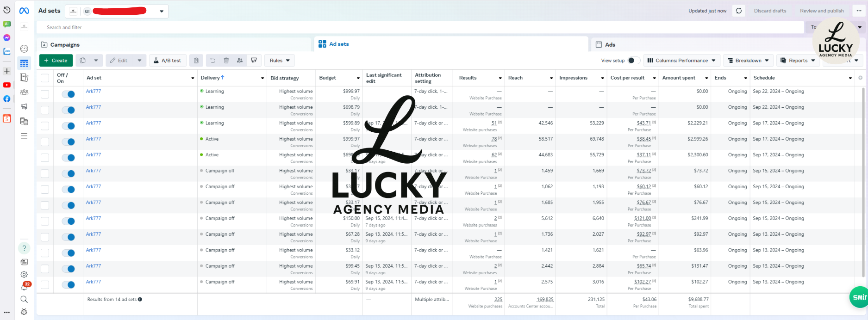
Task: Sort by the Amount spent column header
Action: pyautogui.click(x=679, y=78)
